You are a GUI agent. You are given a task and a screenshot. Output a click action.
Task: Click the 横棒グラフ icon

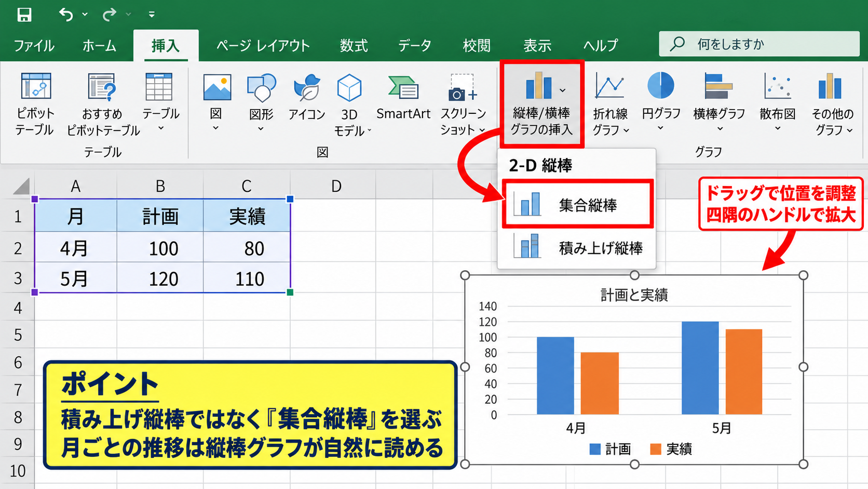[718, 85]
